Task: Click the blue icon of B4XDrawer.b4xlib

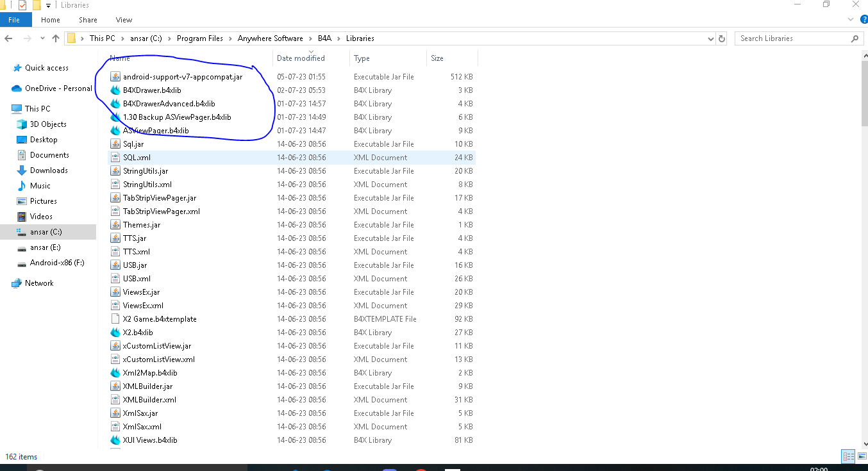Action: (x=115, y=90)
